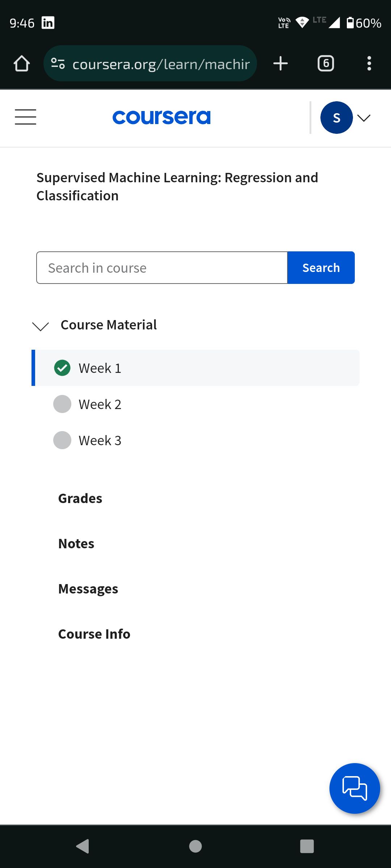The height and width of the screenshot is (868, 391).
Task: Open the floating chat help button
Action: 354,788
